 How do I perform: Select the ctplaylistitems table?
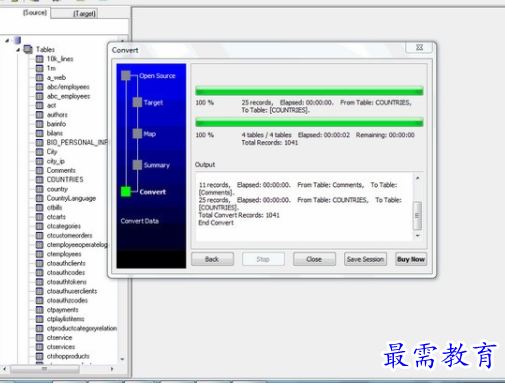pos(65,319)
